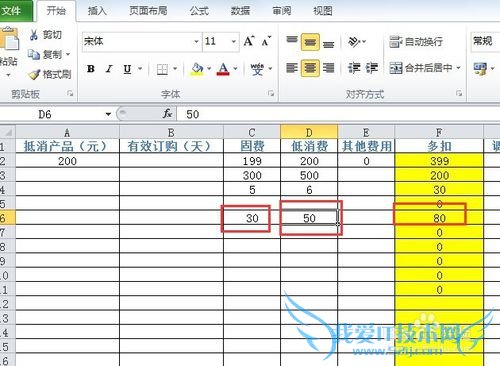Increase the cell indent
The width and height of the screenshot is (500, 366).
371,68
